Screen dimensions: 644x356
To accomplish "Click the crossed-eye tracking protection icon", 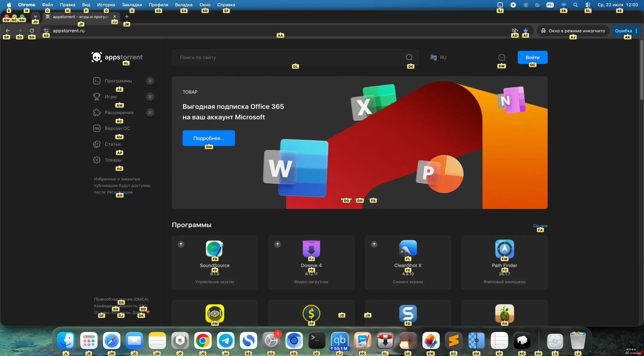I will pyautogui.click(x=515, y=31).
